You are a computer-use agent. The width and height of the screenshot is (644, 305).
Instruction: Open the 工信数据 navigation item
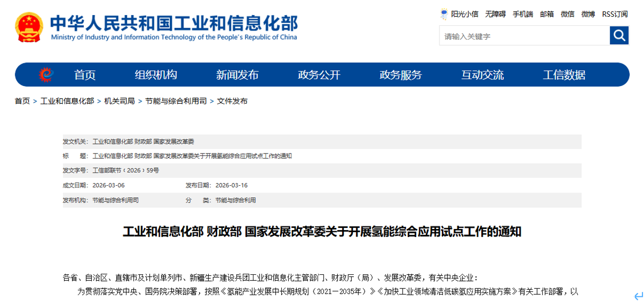(564, 74)
